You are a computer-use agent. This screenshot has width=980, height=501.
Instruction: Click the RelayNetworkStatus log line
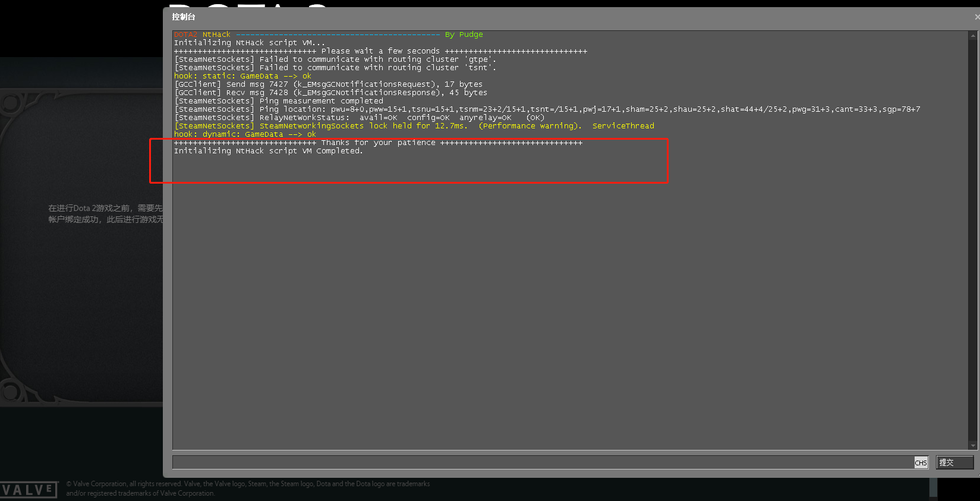[359, 118]
